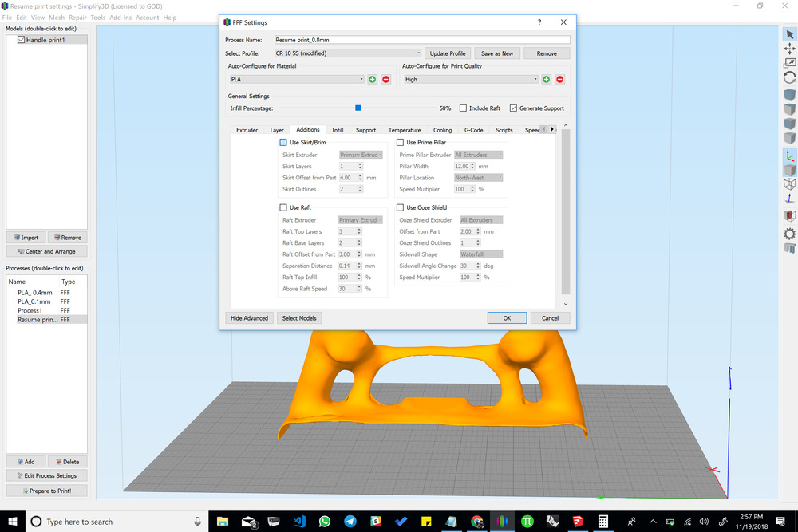The width and height of the screenshot is (798, 532).
Task: Switch to the Infill tab
Action: click(x=338, y=130)
